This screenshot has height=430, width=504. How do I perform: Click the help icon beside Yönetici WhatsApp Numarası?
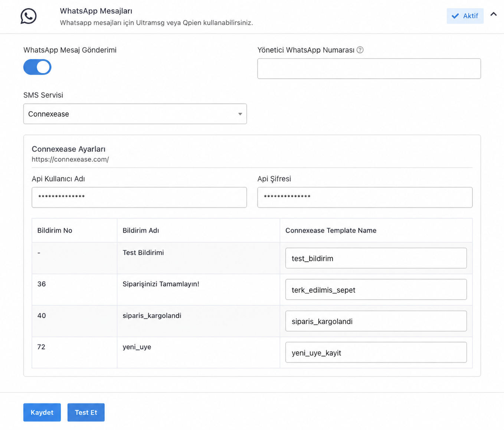(x=360, y=50)
